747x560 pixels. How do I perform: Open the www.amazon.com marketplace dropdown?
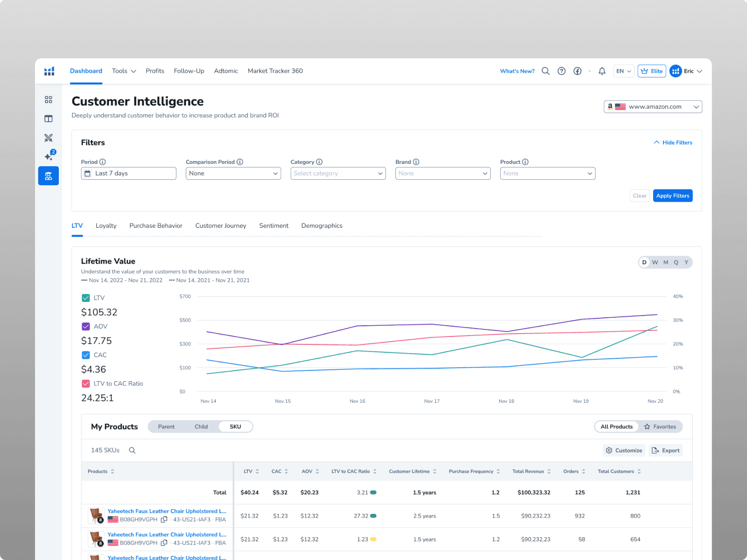coord(653,107)
